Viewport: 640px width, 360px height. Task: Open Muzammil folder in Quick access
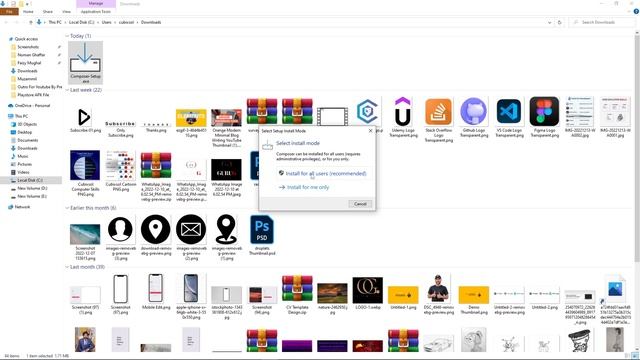click(27, 79)
